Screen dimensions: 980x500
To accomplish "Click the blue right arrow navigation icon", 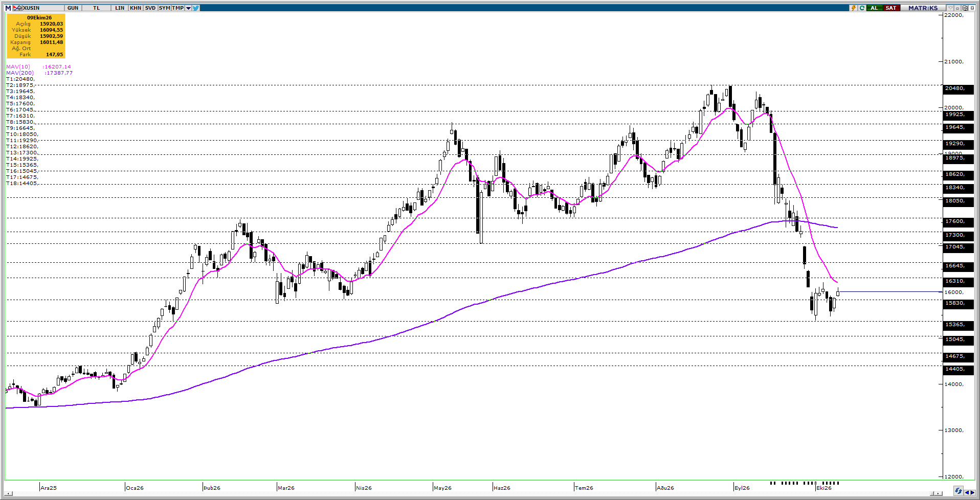I will pyautogui.click(x=972, y=492).
